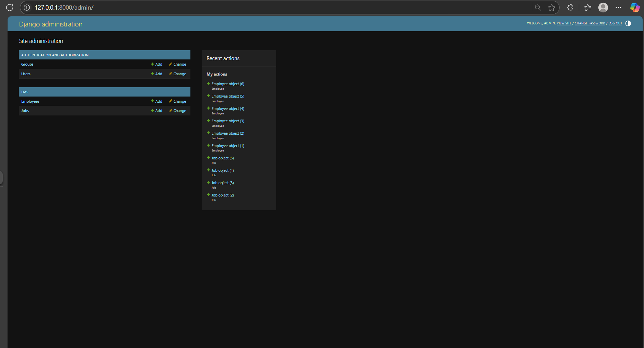This screenshot has width=644, height=348.
Task: Click the pencil icon beside Groups
Action: coord(171,64)
